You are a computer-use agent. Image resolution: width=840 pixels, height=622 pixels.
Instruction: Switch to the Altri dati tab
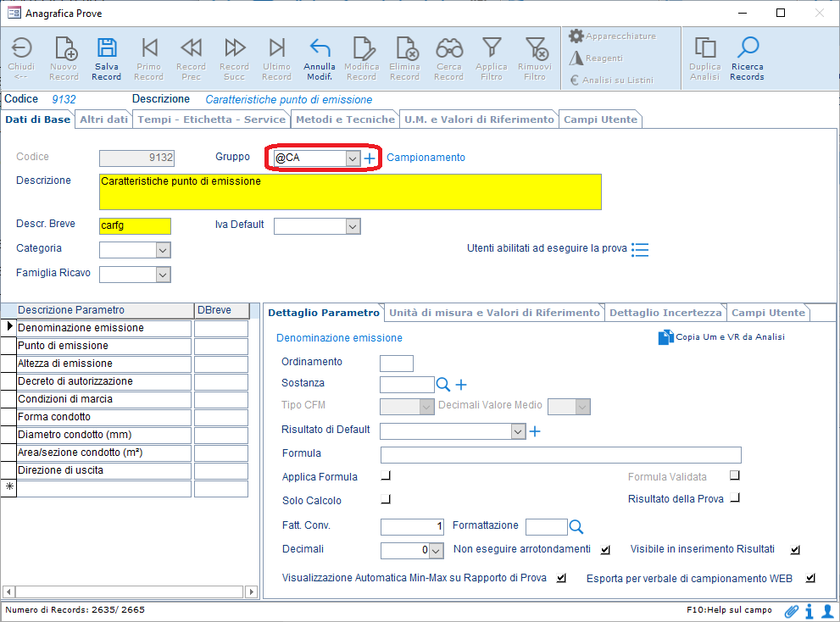point(104,119)
